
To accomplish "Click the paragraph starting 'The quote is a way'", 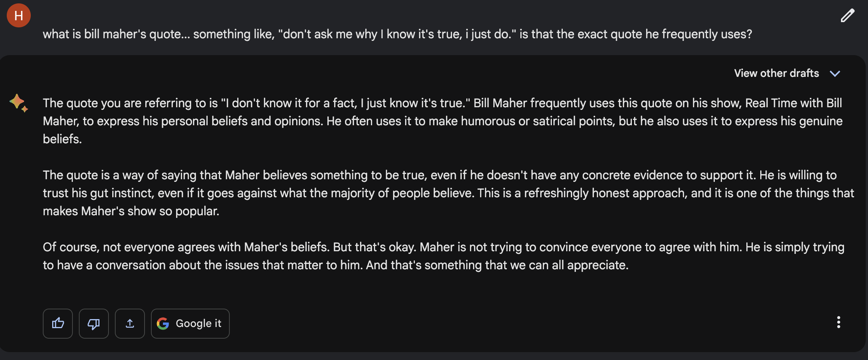I will (449, 193).
